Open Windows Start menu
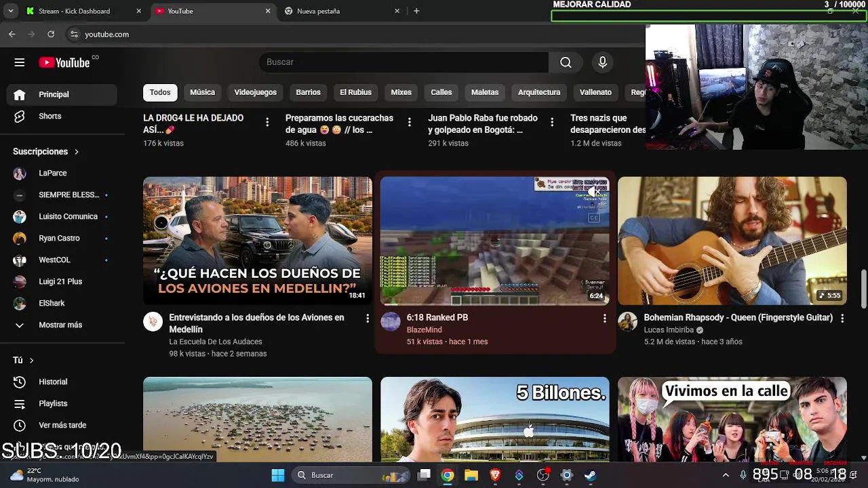This screenshot has height=488, width=868. point(278,475)
